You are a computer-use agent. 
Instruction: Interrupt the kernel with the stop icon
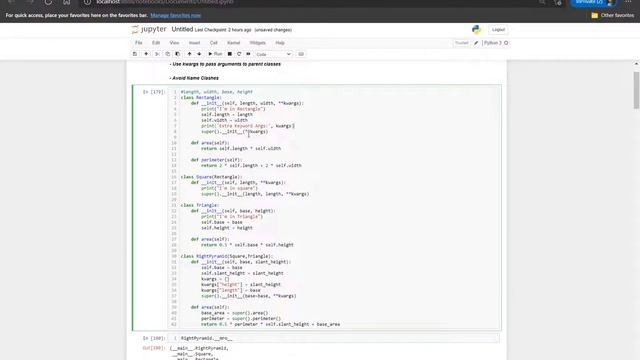(x=230, y=54)
